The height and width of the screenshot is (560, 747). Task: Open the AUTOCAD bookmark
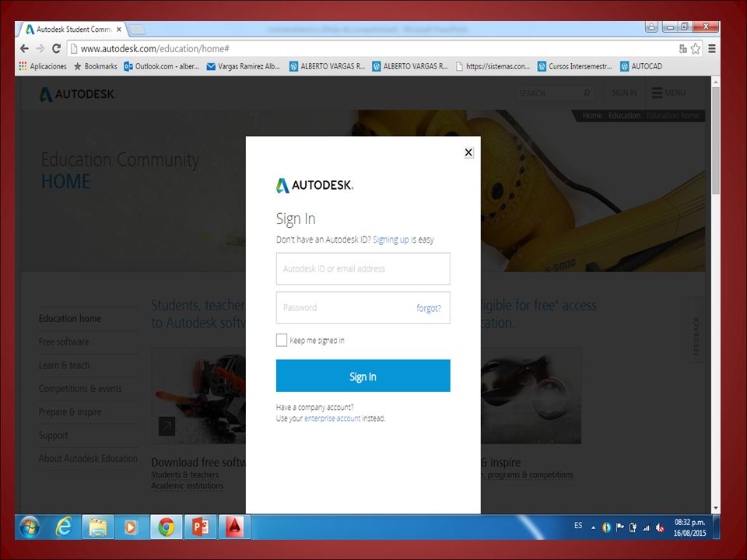click(x=641, y=66)
